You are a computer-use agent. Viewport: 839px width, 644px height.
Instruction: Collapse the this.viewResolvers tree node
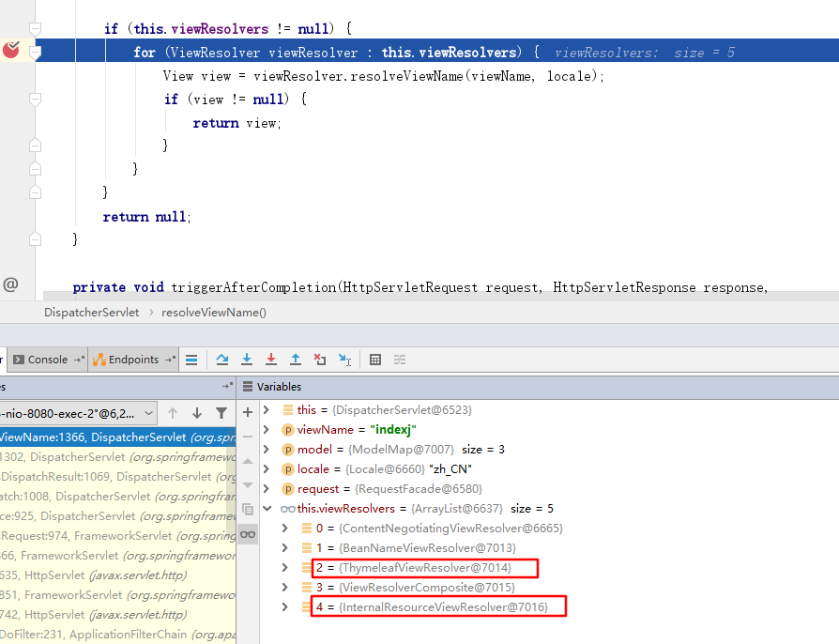(x=267, y=508)
